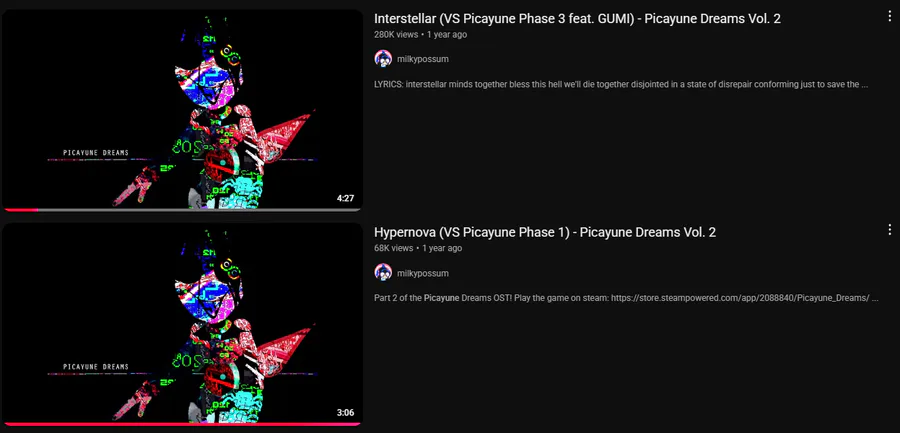Visit milkypossum channel name under Interstellar
900x433 pixels.
click(x=423, y=59)
